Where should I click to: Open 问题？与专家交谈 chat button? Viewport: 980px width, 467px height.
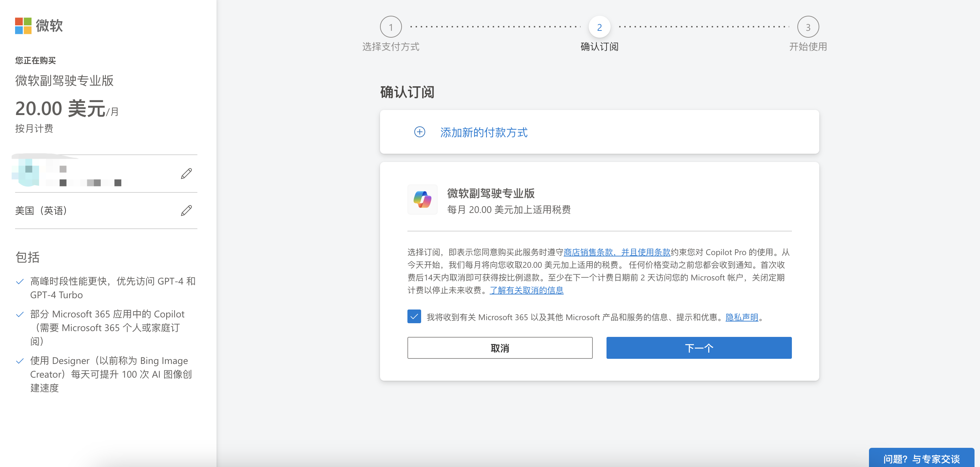pyautogui.click(x=921, y=458)
